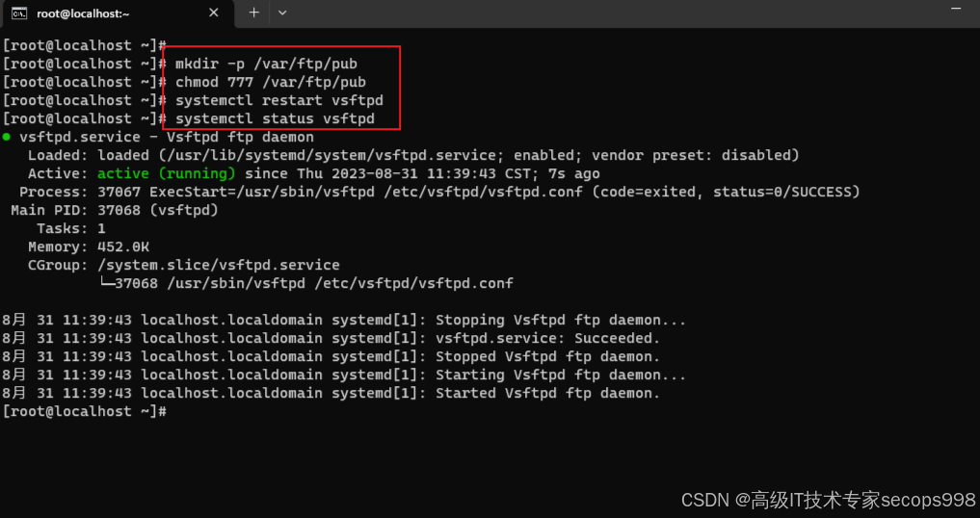Screen dimensions: 980x518
Task: Click the green vsftpd.service status dot
Action: (x=7, y=138)
